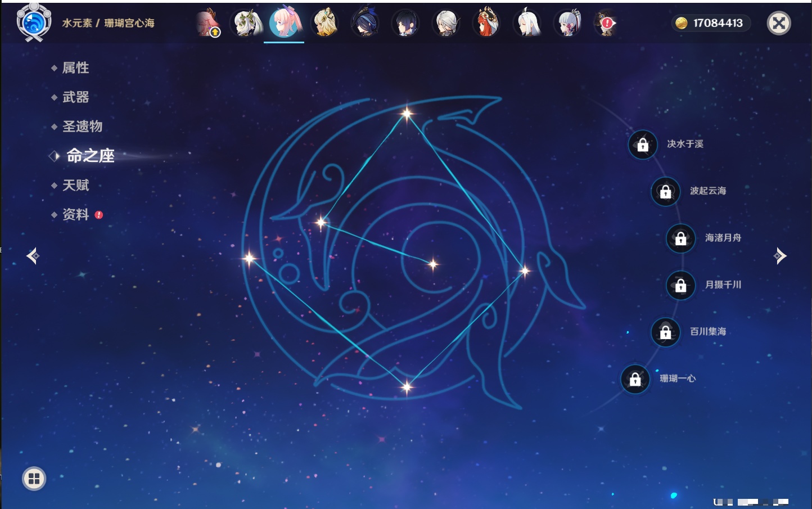812x509 pixels.
Task: Click the 海渚月舟 constellation label
Action: [723, 238]
